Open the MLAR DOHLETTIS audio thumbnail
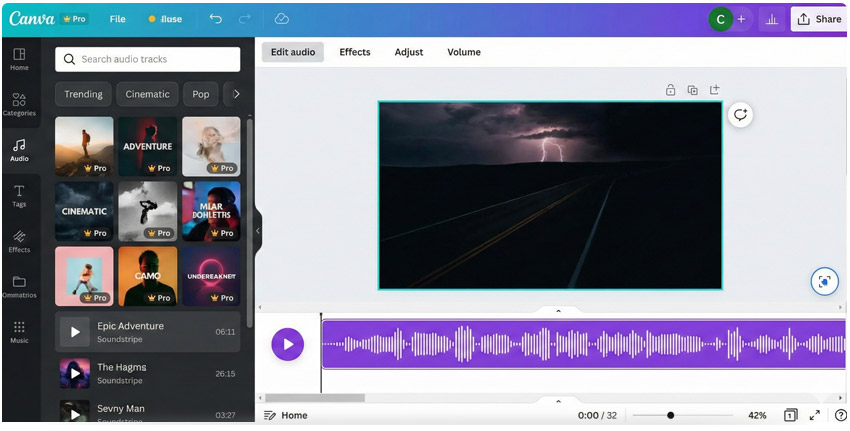850x431 pixels. [211, 211]
